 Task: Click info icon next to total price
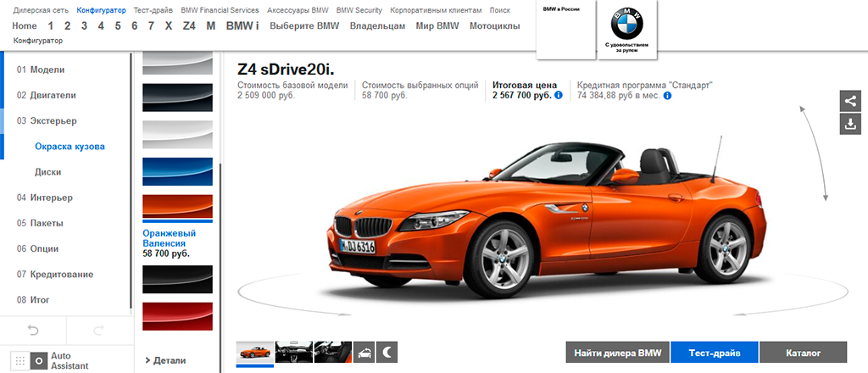559,95
